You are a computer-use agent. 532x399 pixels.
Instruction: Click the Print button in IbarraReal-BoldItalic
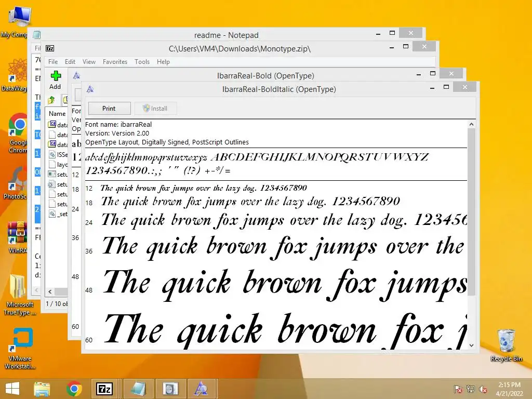tap(109, 108)
